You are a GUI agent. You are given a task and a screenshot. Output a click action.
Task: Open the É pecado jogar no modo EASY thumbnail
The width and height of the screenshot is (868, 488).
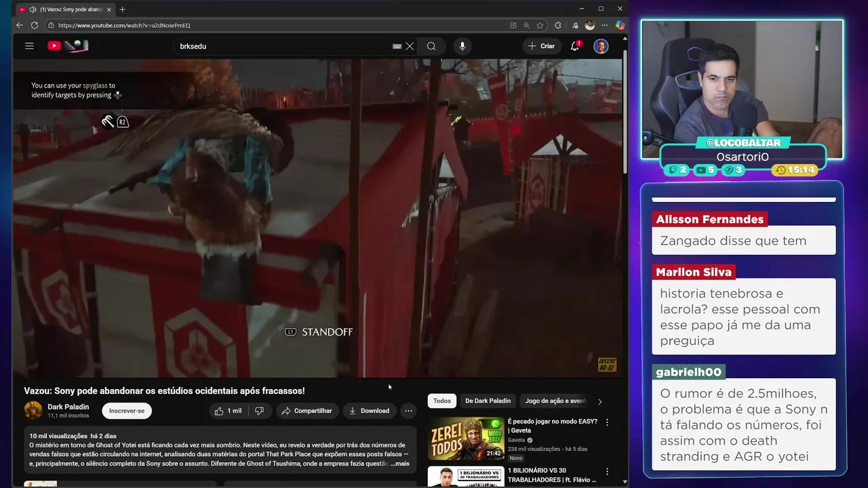click(x=466, y=438)
